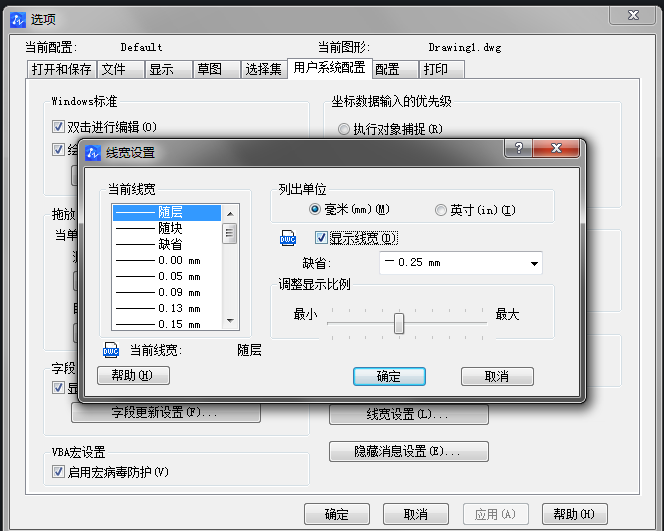The width and height of the screenshot is (664, 531).
Task: Click the DWG icon next to 当前线宽 label
Action: 111,350
